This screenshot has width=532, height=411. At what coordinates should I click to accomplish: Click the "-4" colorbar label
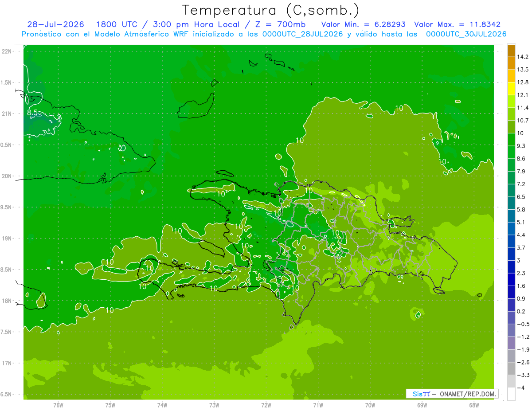tap(520, 388)
